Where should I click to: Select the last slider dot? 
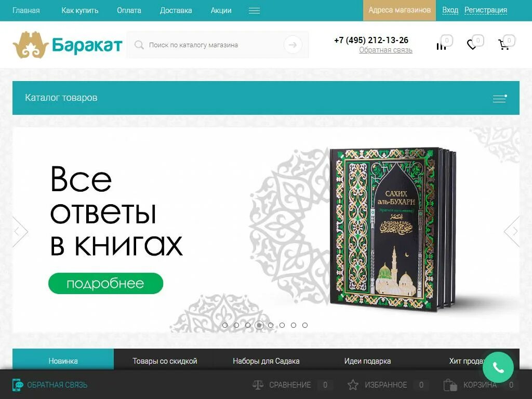tap(305, 325)
